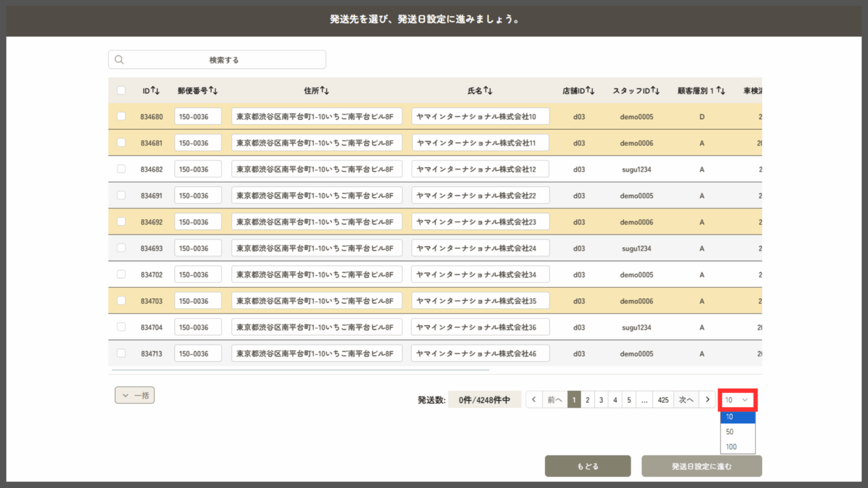Jump to last page 425
This screenshot has width=868, height=488.
click(x=663, y=400)
